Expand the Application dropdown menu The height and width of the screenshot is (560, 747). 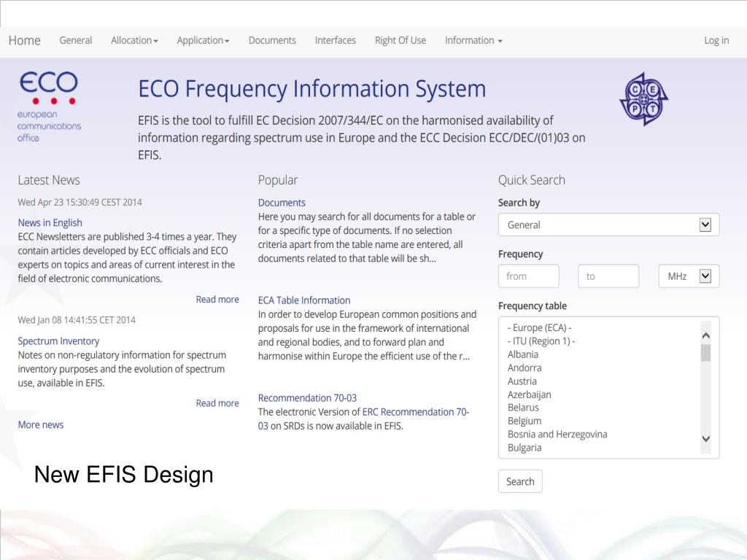pos(203,41)
